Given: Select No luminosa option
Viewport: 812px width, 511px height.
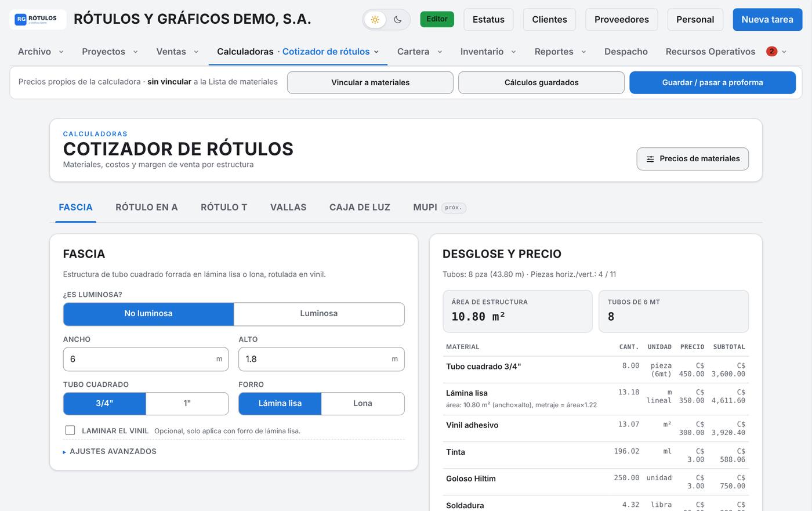Looking at the screenshot, I should pos(148,314).
